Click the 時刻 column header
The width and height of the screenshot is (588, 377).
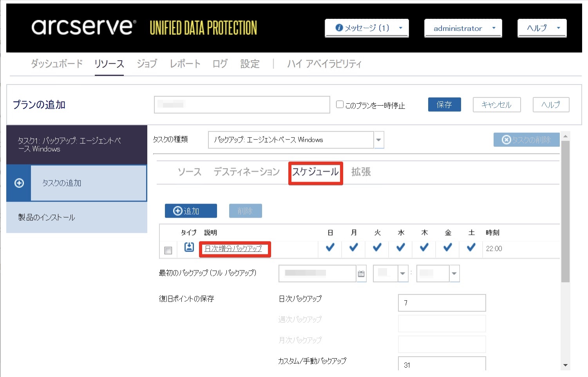492,233
